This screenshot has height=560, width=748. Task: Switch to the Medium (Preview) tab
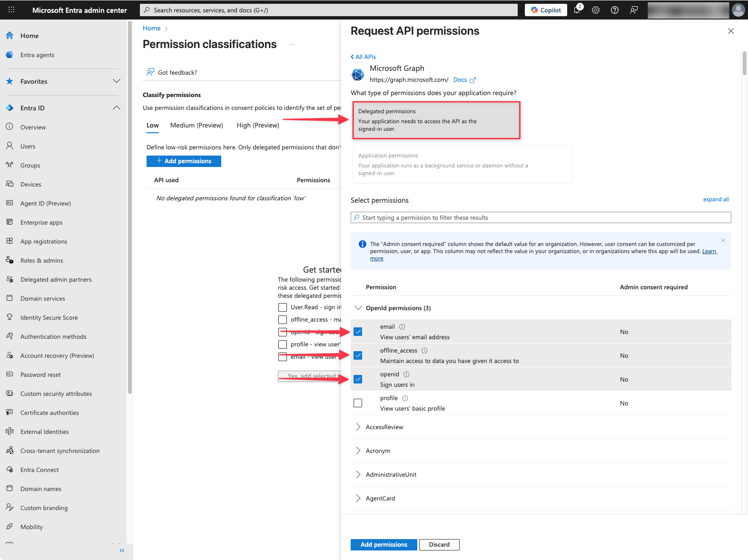tap(197, 125)
